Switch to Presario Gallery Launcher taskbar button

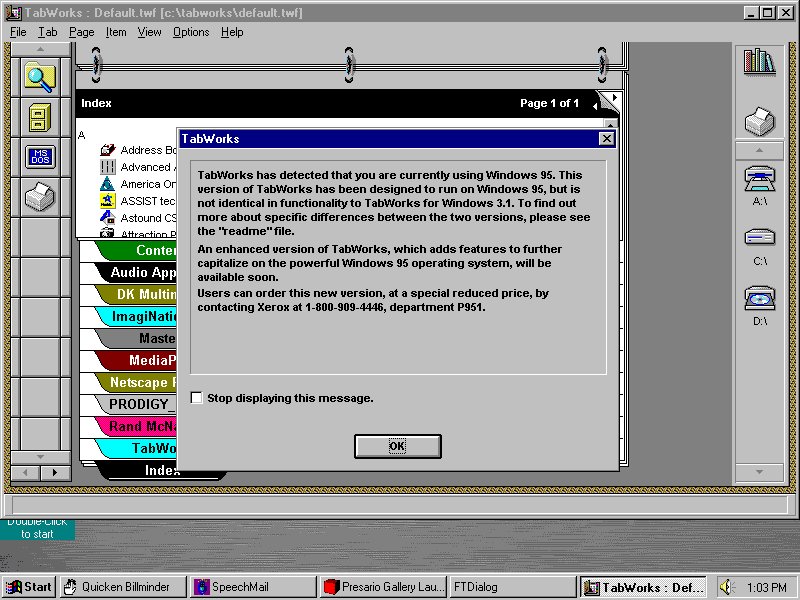(x=384, y=587)
